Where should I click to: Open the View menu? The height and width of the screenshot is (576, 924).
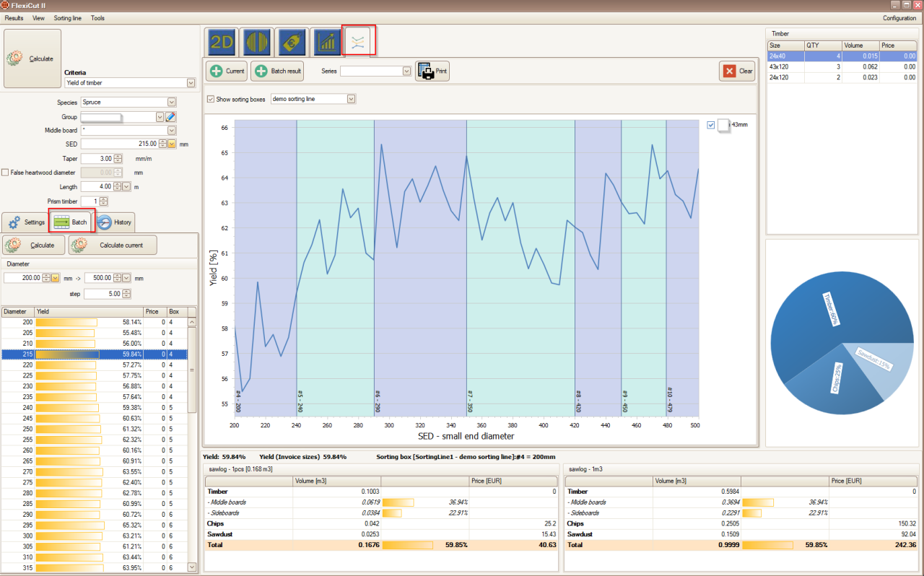click(39, 18)
